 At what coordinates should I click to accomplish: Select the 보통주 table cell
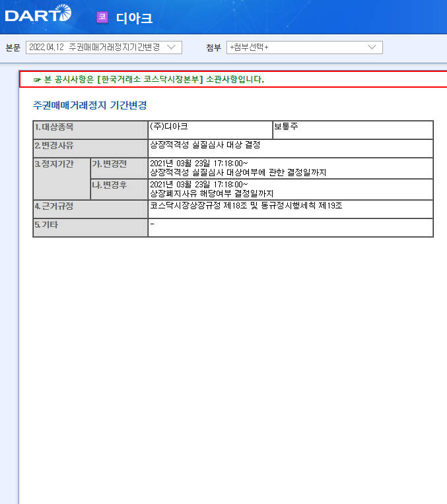coord(353,130)
